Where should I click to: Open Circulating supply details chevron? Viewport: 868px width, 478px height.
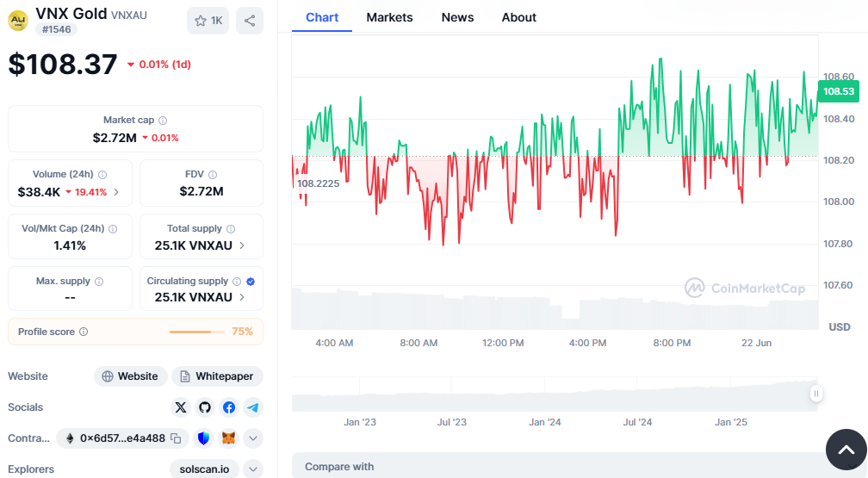[x=242, y=297]
